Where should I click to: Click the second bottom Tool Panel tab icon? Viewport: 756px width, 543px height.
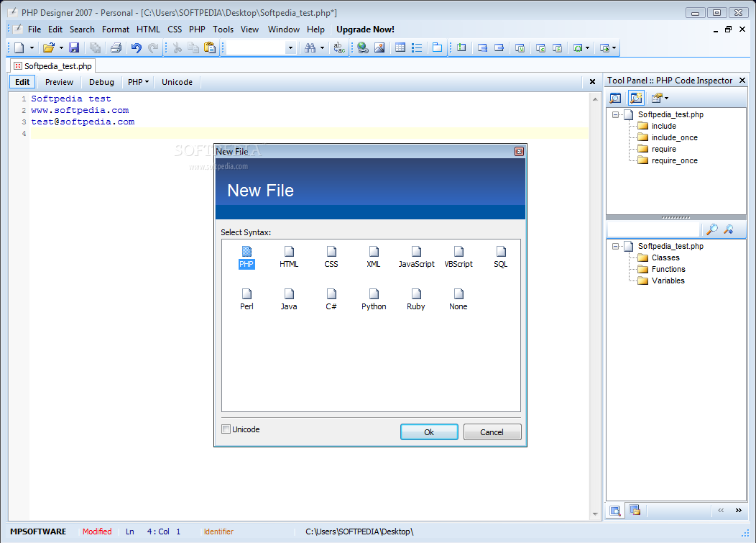coord(635,510)
